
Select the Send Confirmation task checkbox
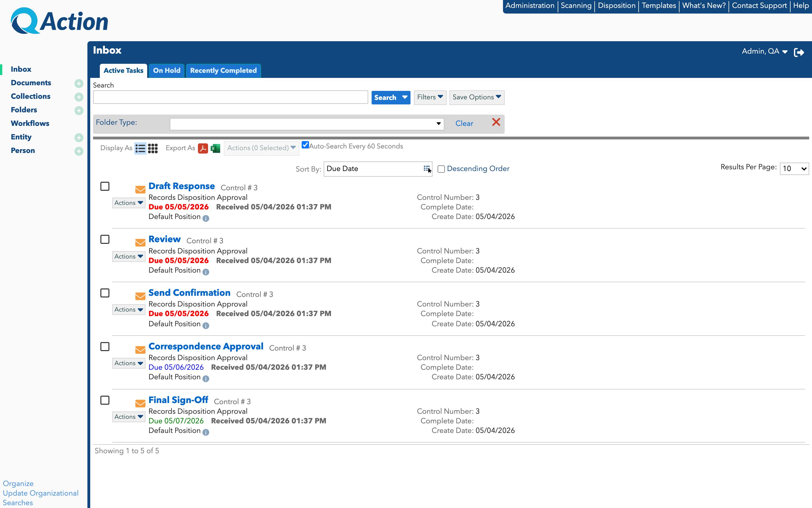[x=105, y=293]
